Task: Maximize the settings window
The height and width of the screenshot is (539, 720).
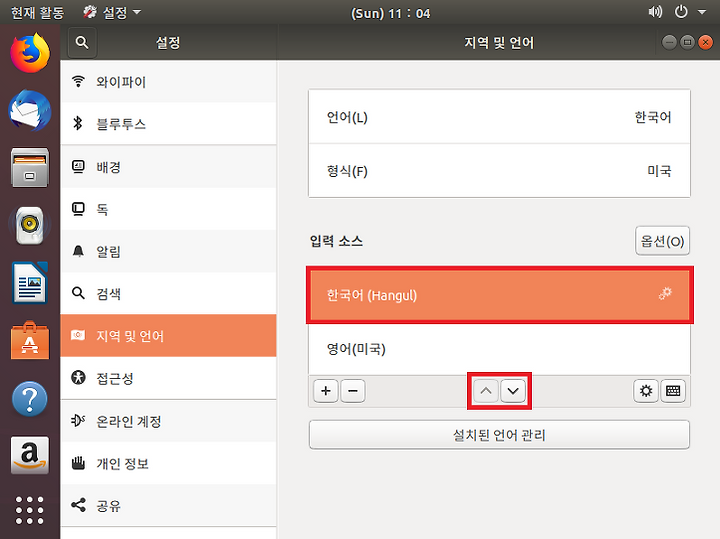Action: (x=687, y=43)
